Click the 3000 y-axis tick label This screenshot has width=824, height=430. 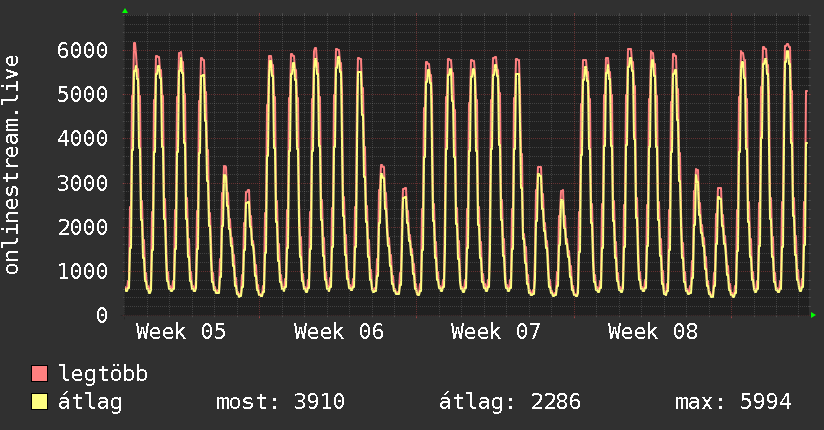82,182
